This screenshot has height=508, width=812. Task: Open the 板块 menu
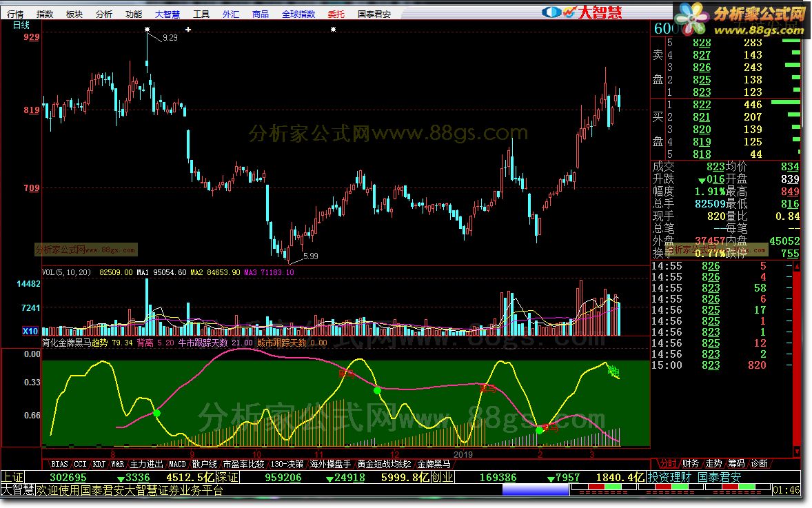(74, 14)
